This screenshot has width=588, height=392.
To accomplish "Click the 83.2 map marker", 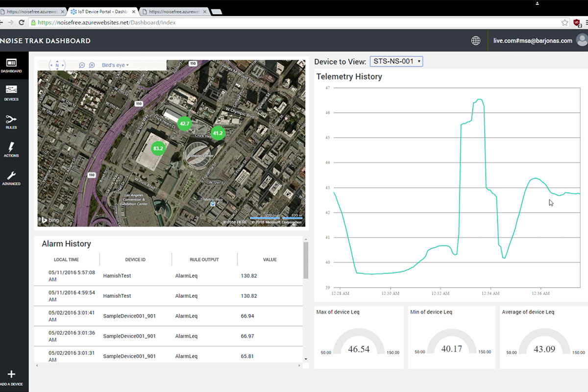I will pyautogui.click(x=158, y=148).
